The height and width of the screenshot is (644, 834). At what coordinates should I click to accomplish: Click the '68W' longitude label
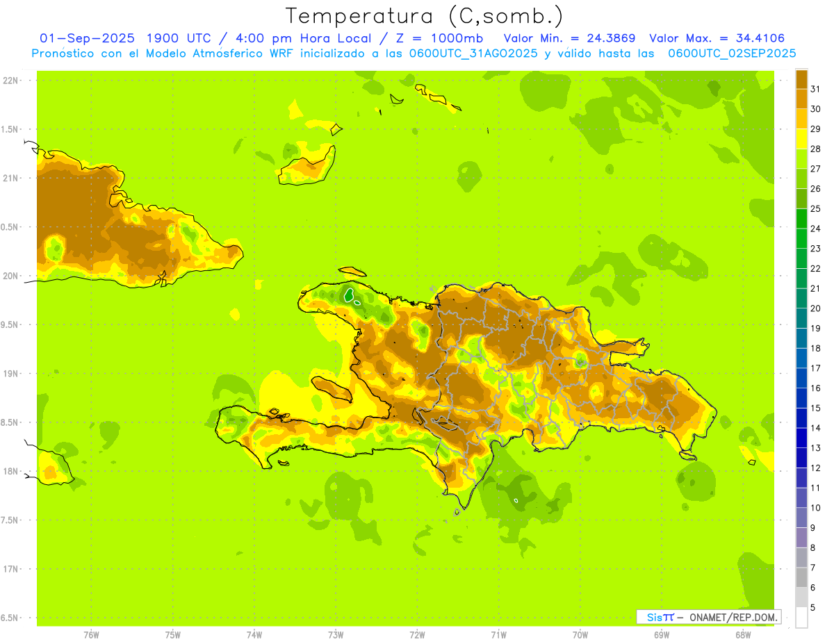click(743, 635)
